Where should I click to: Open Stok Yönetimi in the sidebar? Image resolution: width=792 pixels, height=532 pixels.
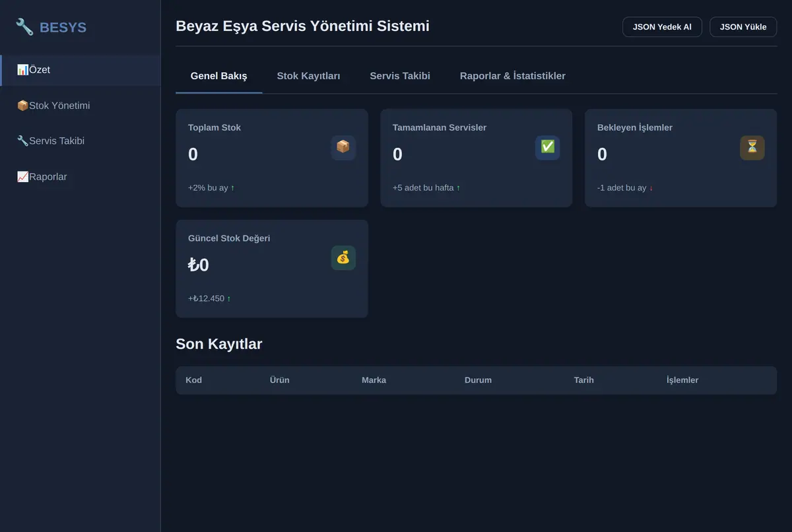pyautogui.click(x=80, y=106)
